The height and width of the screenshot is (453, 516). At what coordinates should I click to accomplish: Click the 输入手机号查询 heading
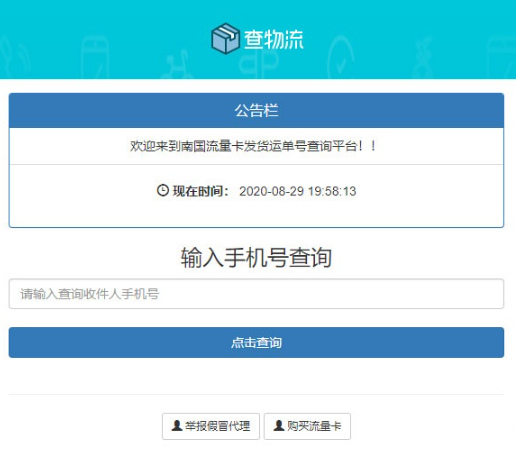tap(256, 257)
